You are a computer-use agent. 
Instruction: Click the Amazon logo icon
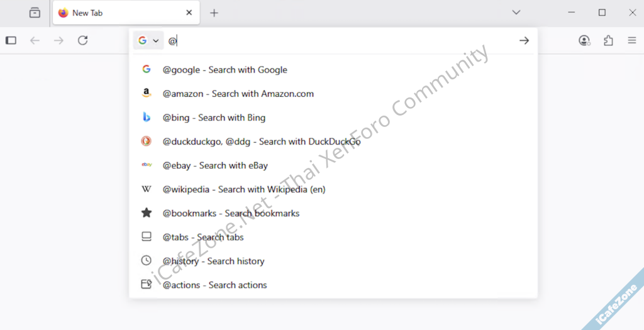(x=146, y=93)
